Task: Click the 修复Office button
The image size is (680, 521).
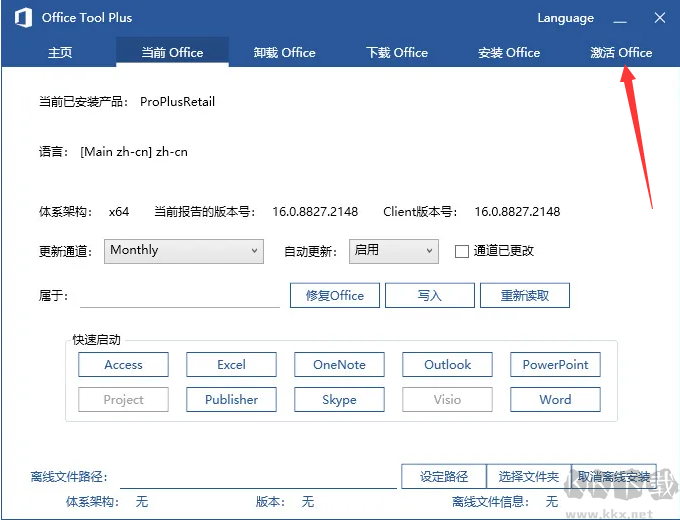Action: click(335, 295)
